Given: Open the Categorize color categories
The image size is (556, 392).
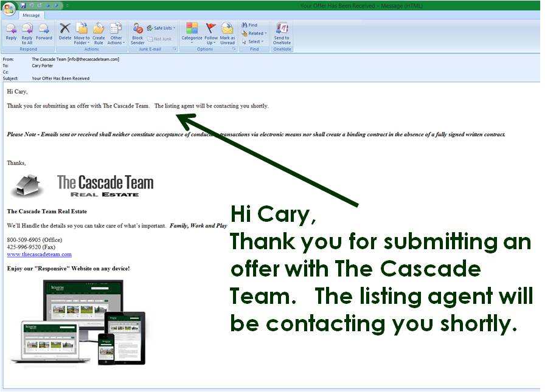Looking at the screenshot, I should pos(192,32).
